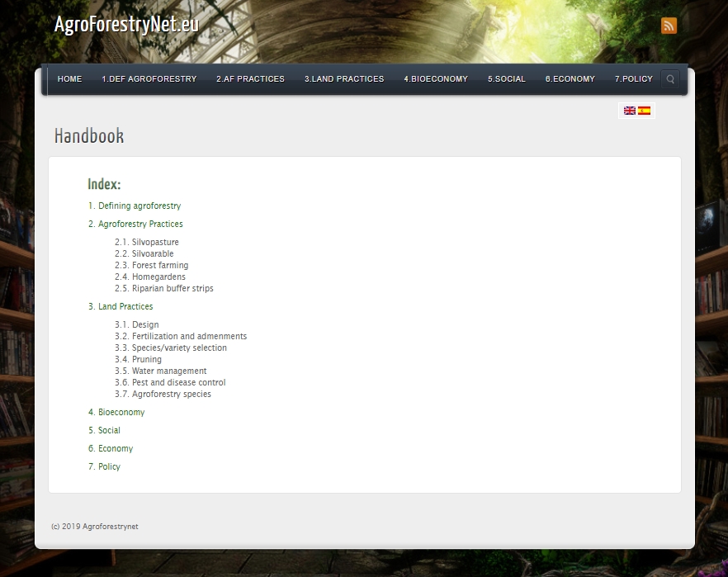This screenshot has width=728, height=577.
Task: Open index link 5. Social
Action: pos(105,430)
